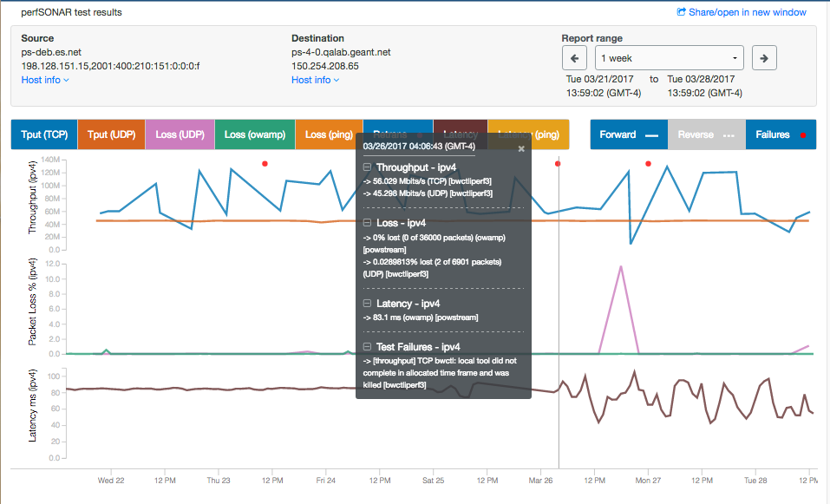Collapse the Test Failures - ipv4 tooltip section
Screen dimensions: 830x504
367,347
